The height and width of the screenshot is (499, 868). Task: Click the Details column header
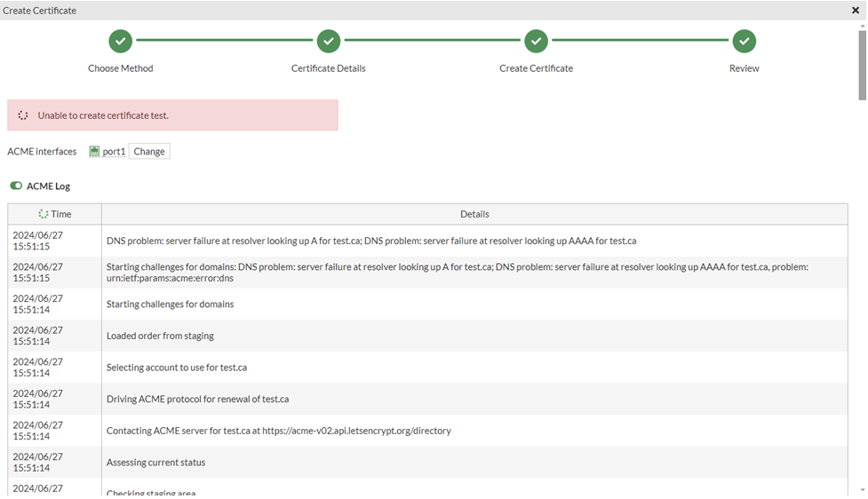[x=474, y=214]
